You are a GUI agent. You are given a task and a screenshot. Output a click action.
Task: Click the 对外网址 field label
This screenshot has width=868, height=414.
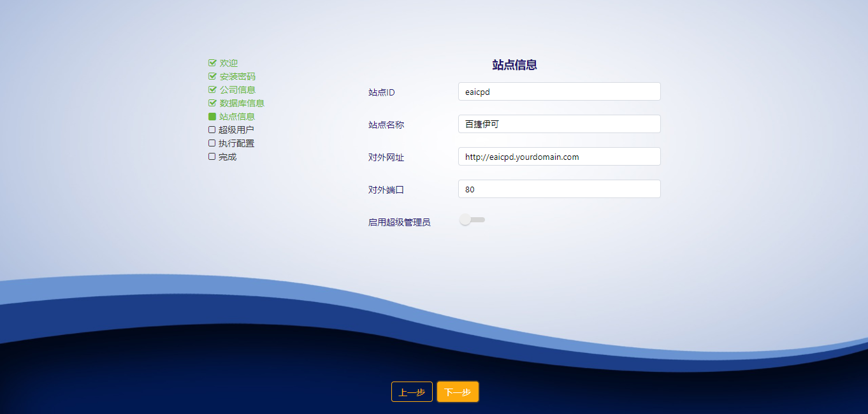[x=386, y=157]
